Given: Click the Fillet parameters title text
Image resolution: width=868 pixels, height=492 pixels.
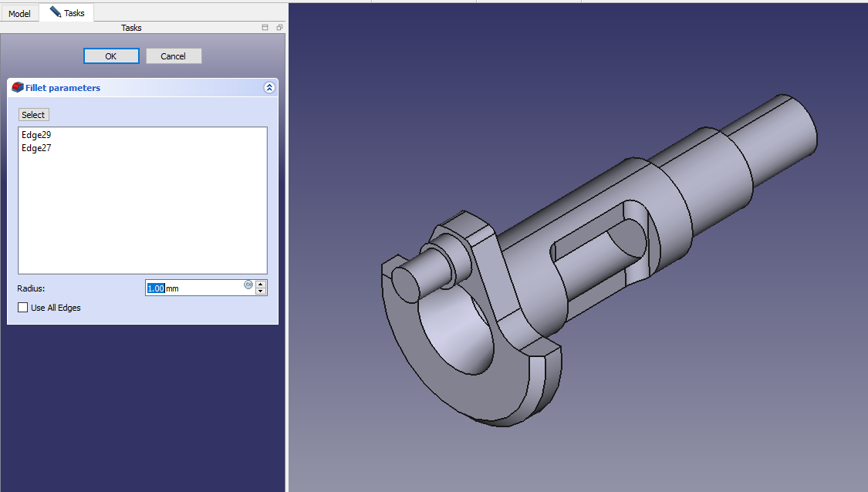Looking at the screenshot, I should click(63, 87).
